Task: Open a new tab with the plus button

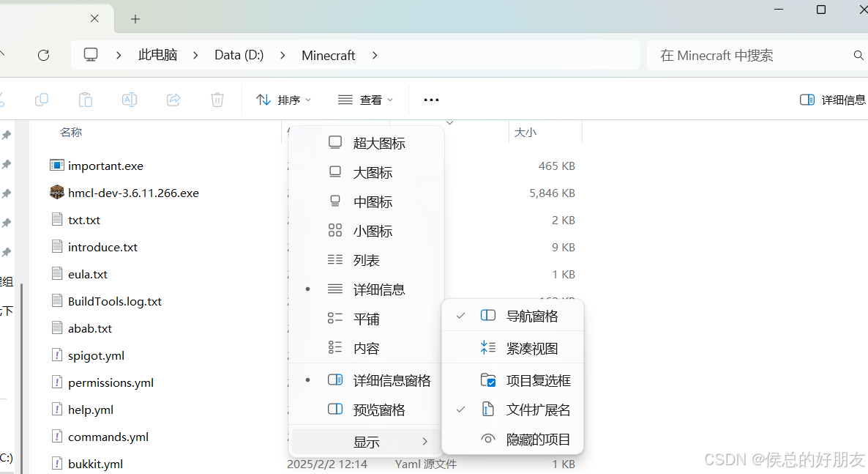Action: [x=135, y=19]
